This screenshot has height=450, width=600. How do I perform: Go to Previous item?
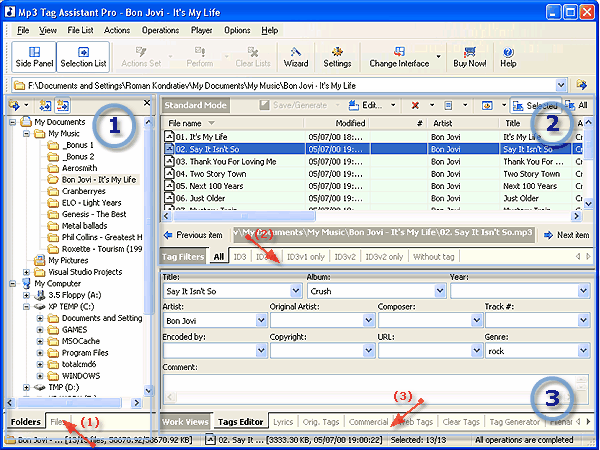click(194, 235)
